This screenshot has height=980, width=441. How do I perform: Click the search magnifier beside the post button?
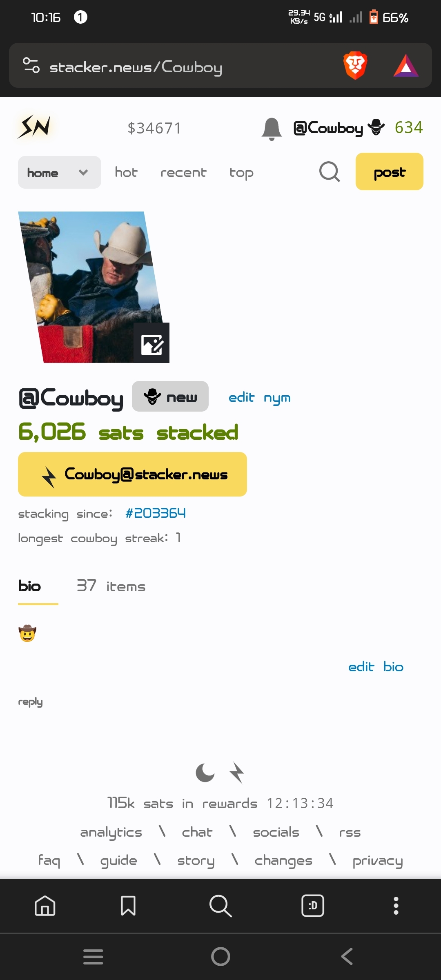pyautogui.click(x=330, y=172)
